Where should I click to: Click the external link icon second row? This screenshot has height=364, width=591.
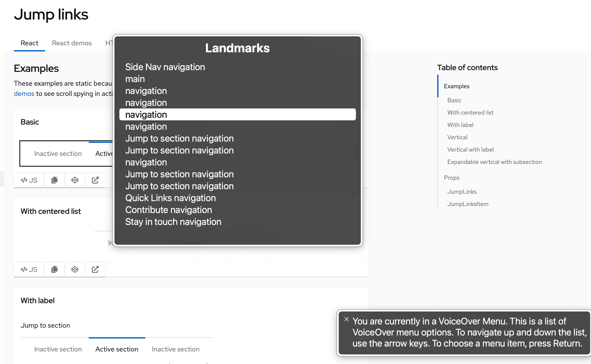[95, 270]
